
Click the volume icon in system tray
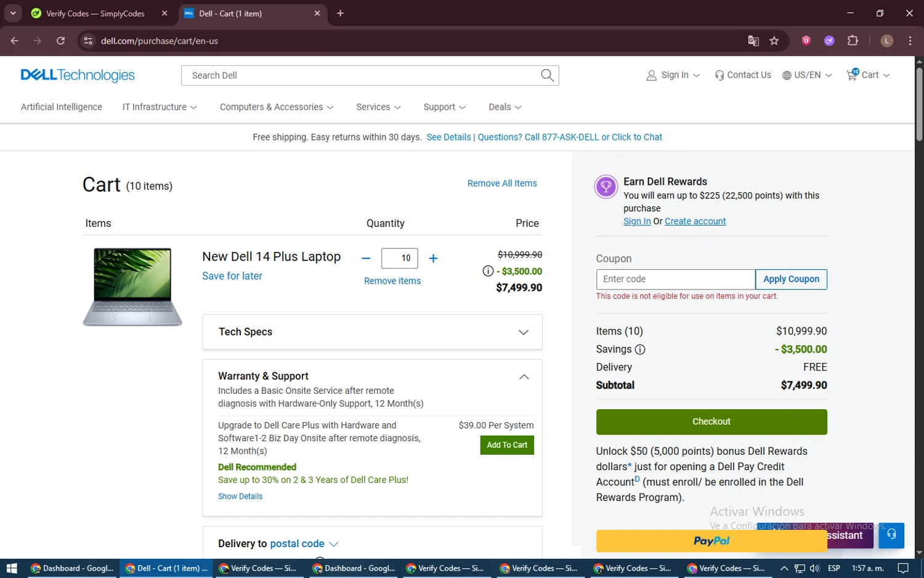815,568
